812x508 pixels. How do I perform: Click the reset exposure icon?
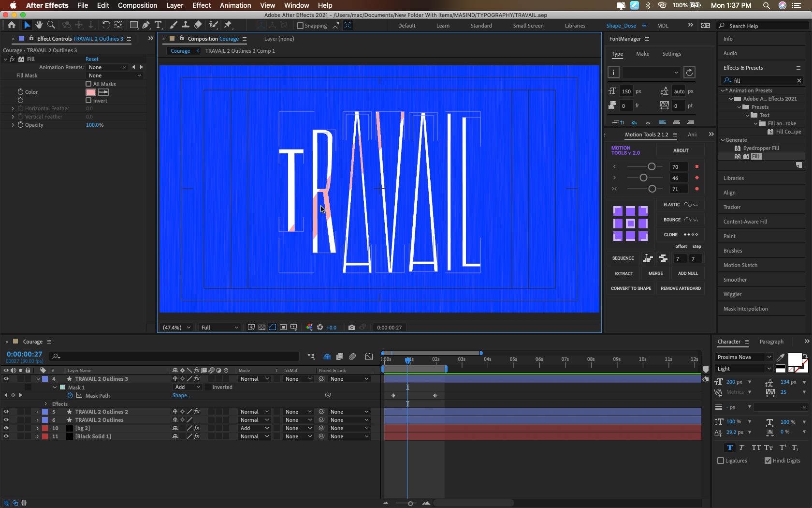(x=320, y=328)
